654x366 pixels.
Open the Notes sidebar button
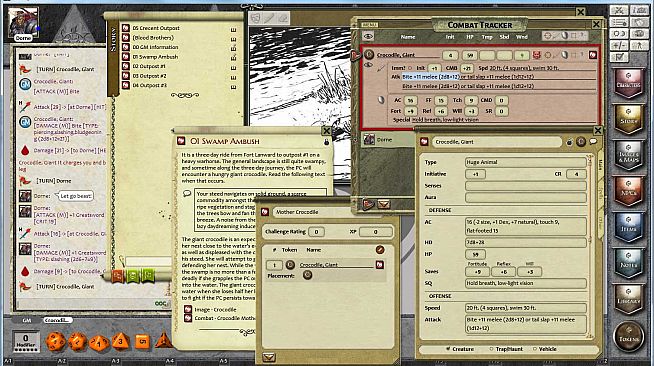click(x=629, y=263)
